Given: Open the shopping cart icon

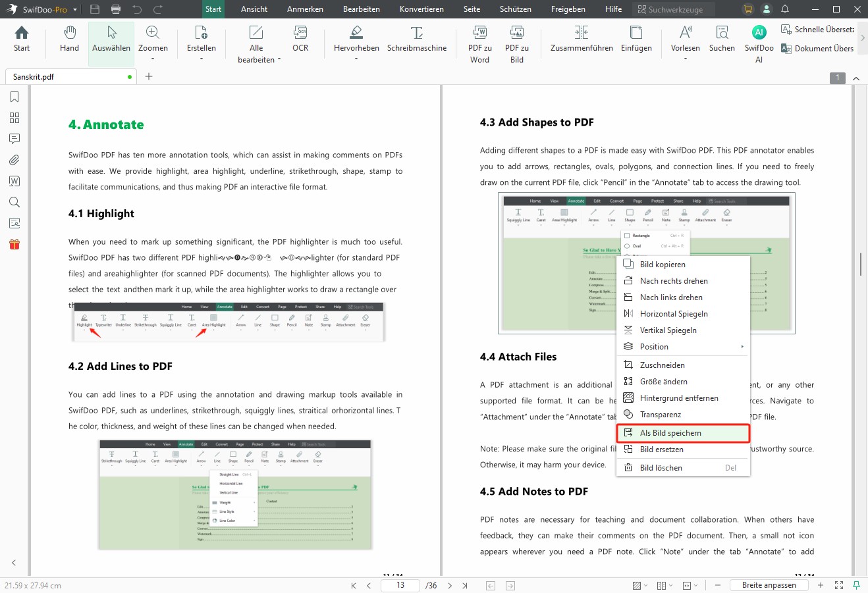Looking at the screenshot, I should (x=748, y=9).
